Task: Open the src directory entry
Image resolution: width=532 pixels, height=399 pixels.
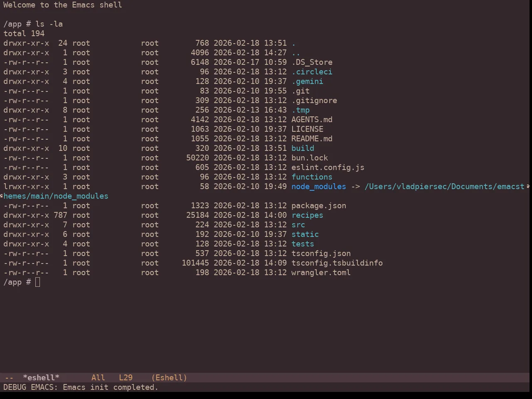Action: point(298,225)
